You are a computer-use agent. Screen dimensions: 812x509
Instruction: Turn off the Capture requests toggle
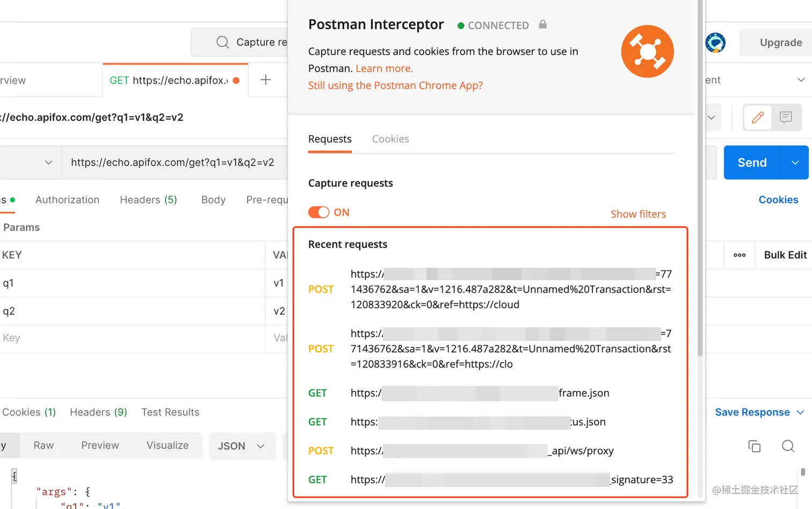coord(319,212)
